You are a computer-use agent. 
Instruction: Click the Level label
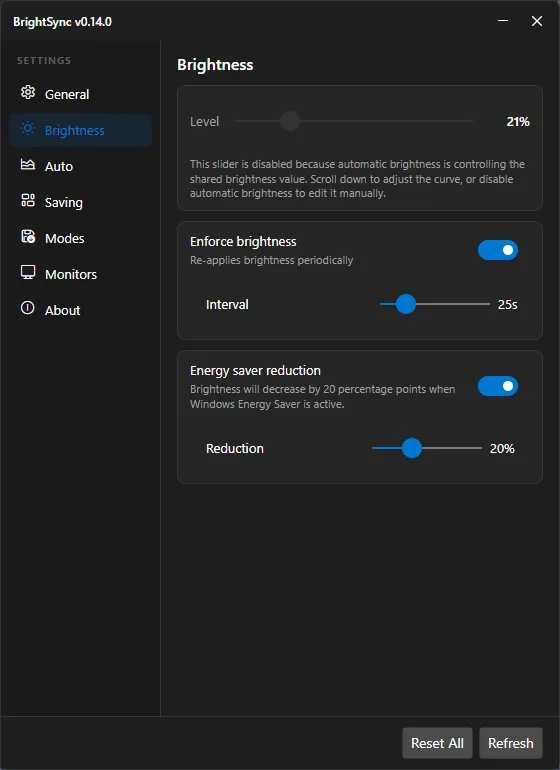pos(204,121)
